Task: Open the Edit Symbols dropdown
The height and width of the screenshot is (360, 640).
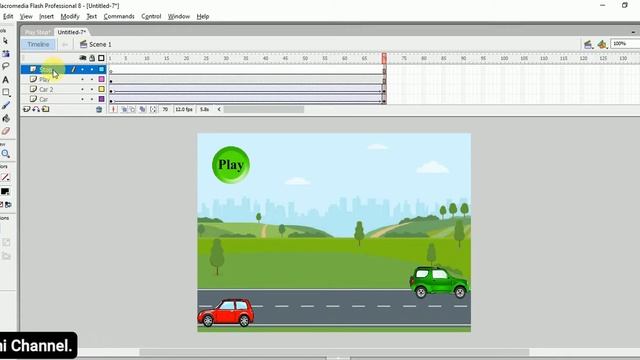Action: coord(602,44)
